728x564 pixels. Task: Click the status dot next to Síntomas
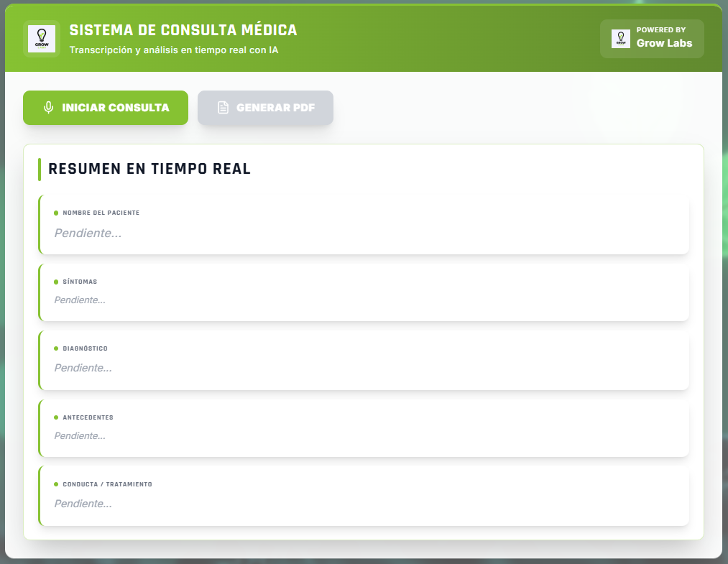click(x=56, y=282)
